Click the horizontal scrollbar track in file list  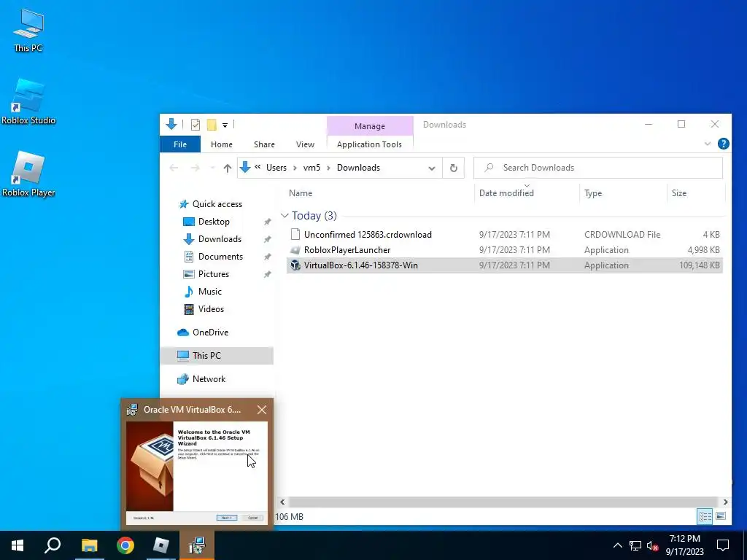[x=503, y=502]
